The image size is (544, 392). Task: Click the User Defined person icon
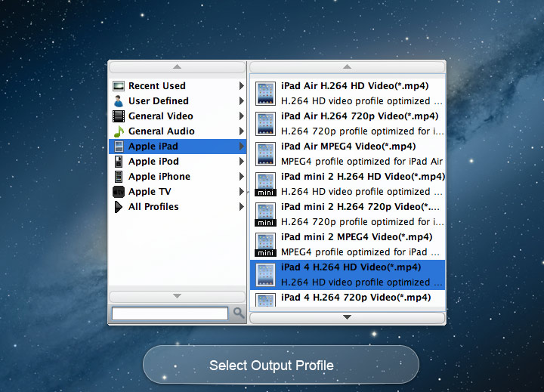point(119,101)
